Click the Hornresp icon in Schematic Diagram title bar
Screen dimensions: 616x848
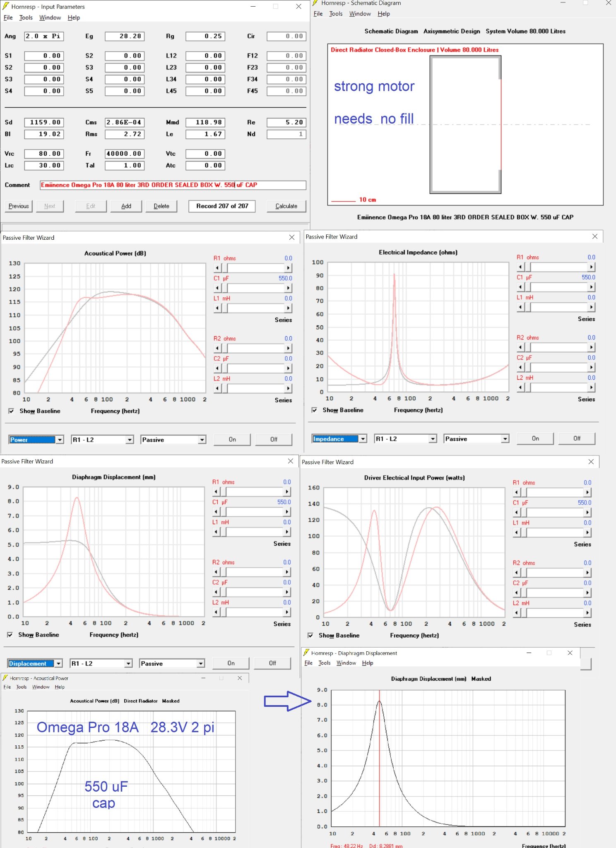click(x=315, y=3)
